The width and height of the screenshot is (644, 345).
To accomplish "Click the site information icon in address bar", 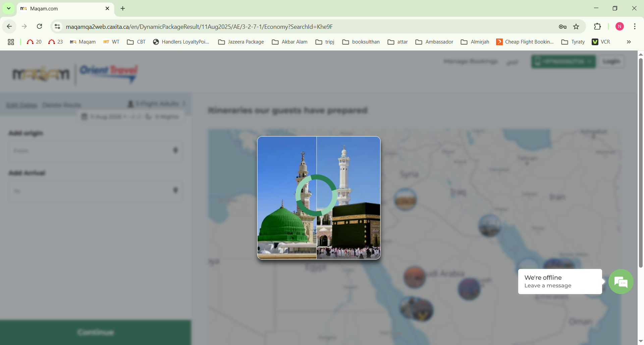I will pyautogui.click(x=57, y=26).
